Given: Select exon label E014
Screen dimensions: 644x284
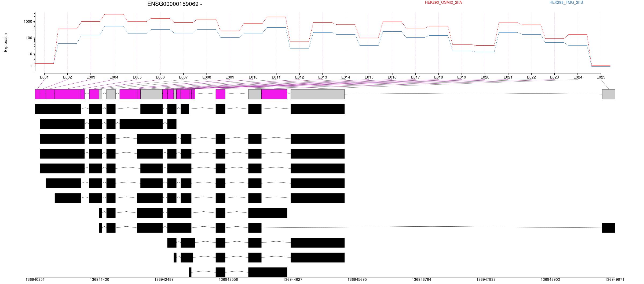Looking at the screenshot, I should click(346, 77).
